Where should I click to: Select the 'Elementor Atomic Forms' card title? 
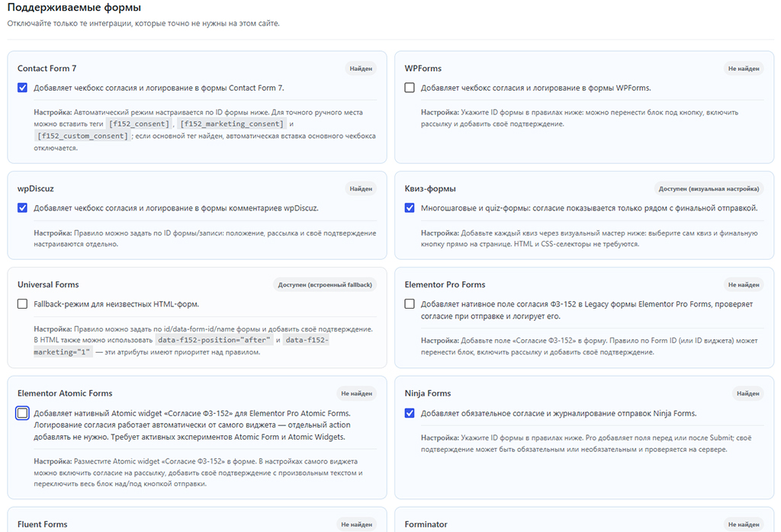(65, 393)
